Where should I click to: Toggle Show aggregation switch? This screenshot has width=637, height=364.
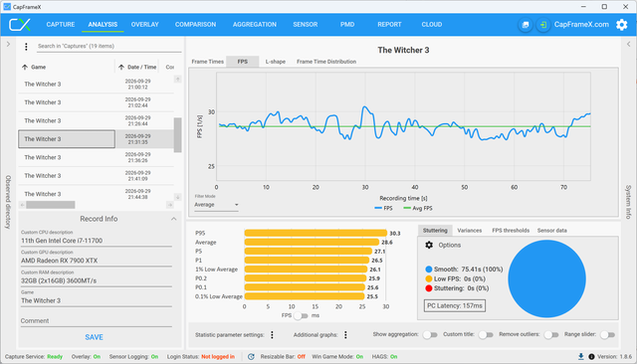coord(430,335)
